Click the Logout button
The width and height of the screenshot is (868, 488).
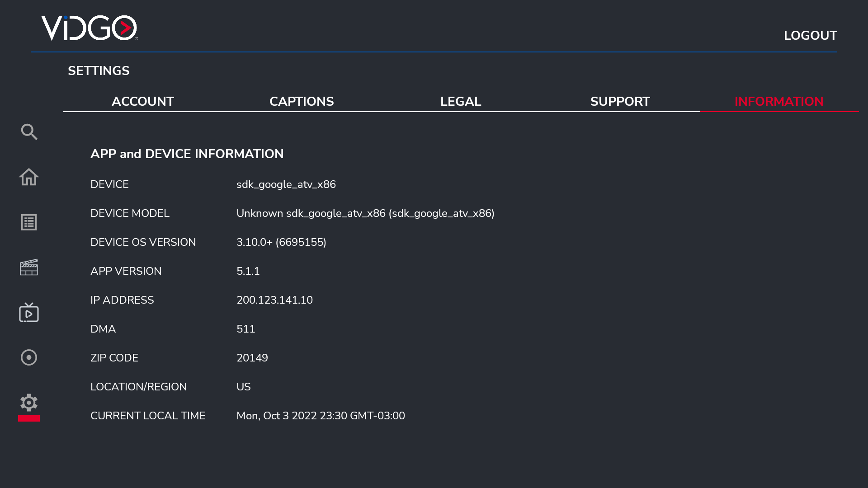(x=810, y=35)
